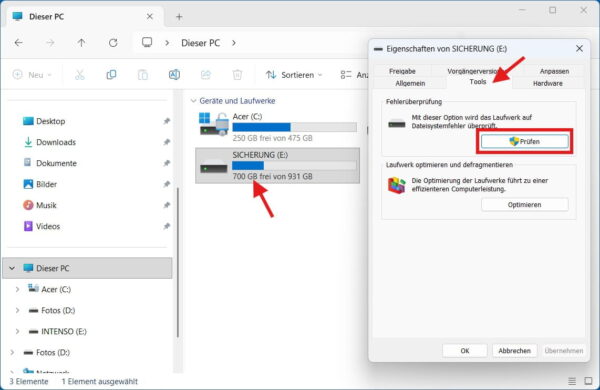This screenshot has width=600, height=390.
Task: Click Abbrechen to cancel the dialog
Action: (514, 351)
